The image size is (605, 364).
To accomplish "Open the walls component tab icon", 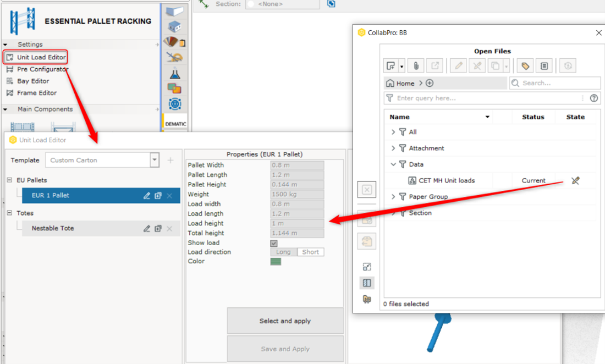I will click(x=174, y=11).
